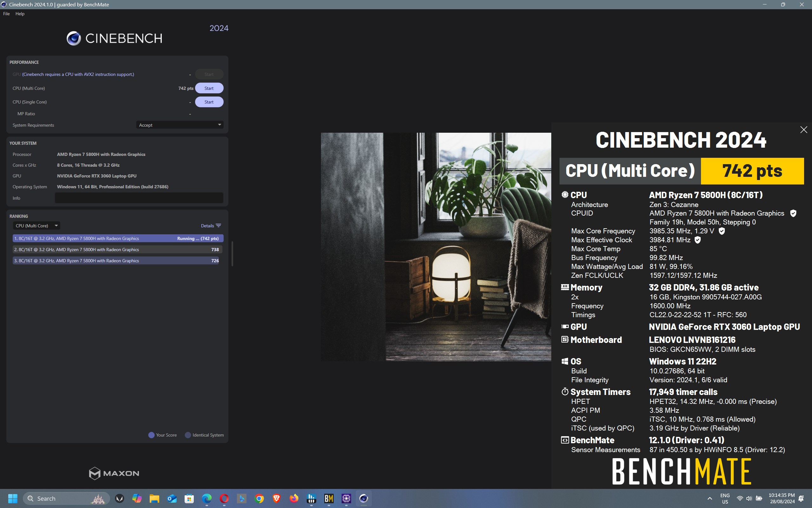Select ranking entry with 742 pts running

118,238
